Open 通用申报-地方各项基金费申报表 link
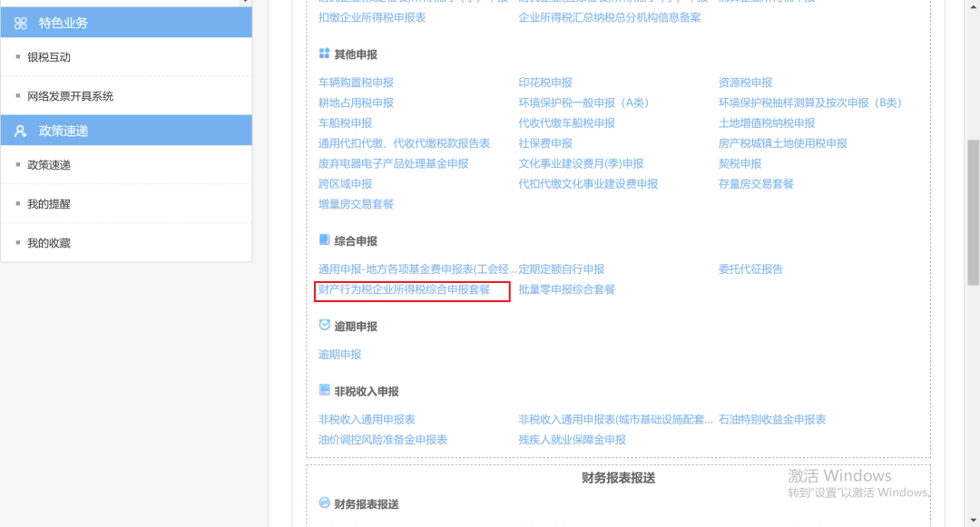 417,269
